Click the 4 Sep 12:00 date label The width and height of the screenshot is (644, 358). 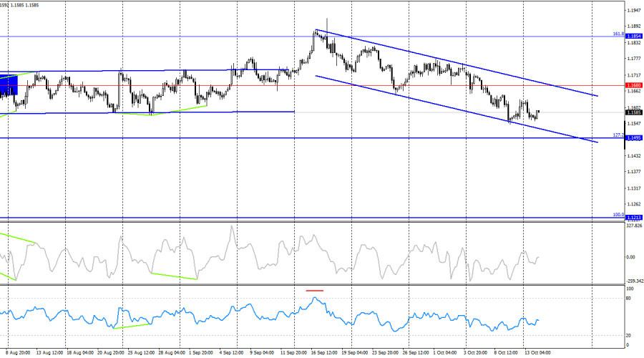233,352
